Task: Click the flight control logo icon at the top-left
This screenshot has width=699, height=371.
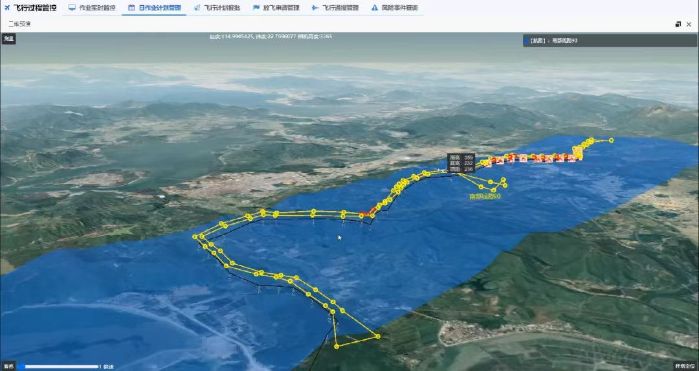Action: [x=7, y=8]
